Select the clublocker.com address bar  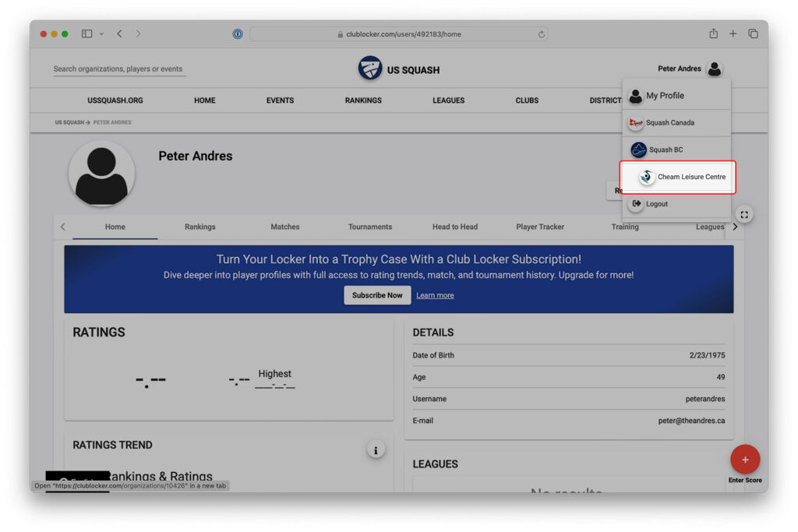(399, 34)
